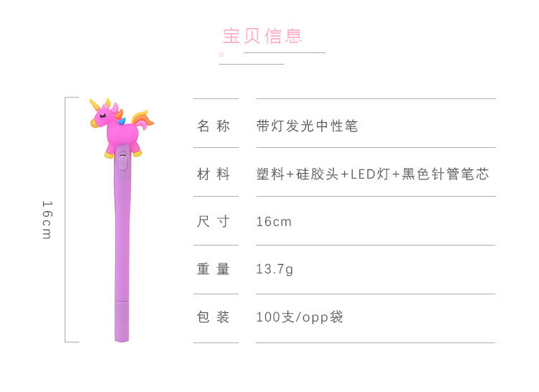Click the pen cap at the bottom
This screenshot has height=392, width=539.
coord(122,322)
